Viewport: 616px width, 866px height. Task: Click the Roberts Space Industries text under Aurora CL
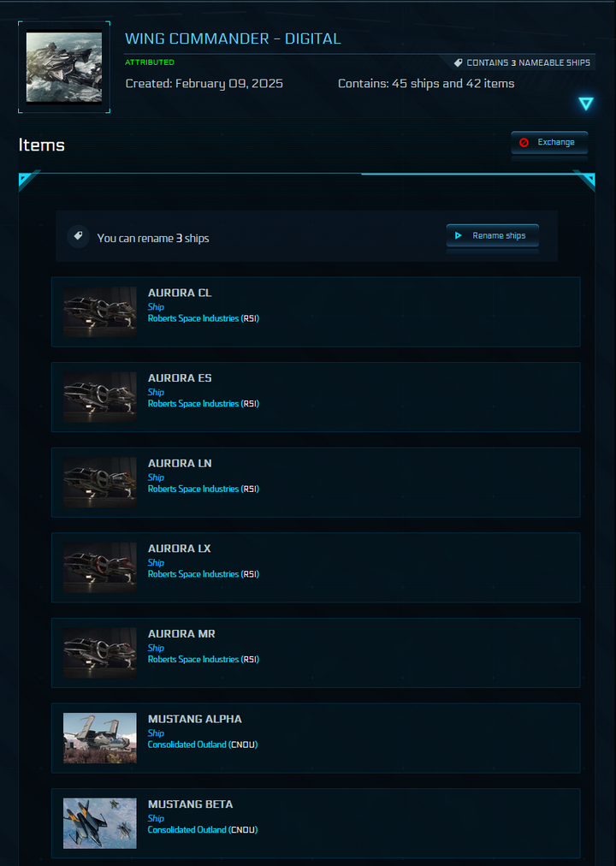pyautogui.click(x=203, y=318)
